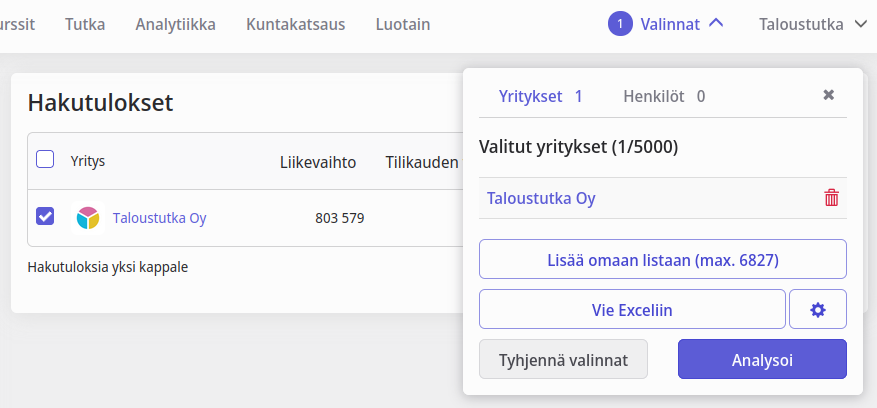Go to Kuntakatsaus in the navigation
This screenshot has width=877, height=408.
click(x=295, y=24)
